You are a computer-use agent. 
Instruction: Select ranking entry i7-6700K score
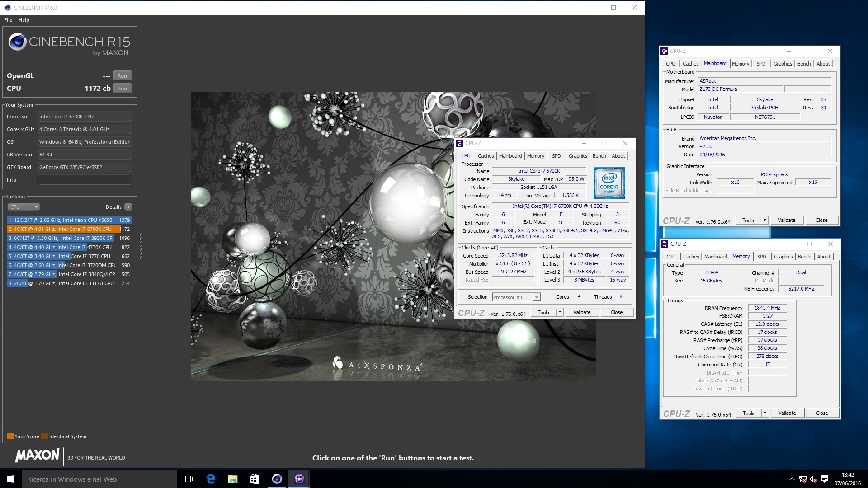[69, 229]
